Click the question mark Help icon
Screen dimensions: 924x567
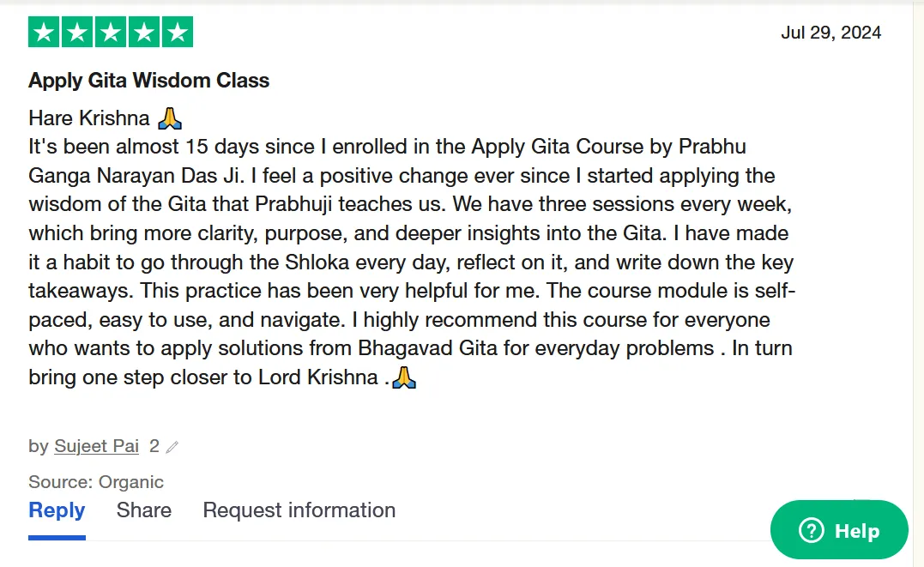[811, 531]
